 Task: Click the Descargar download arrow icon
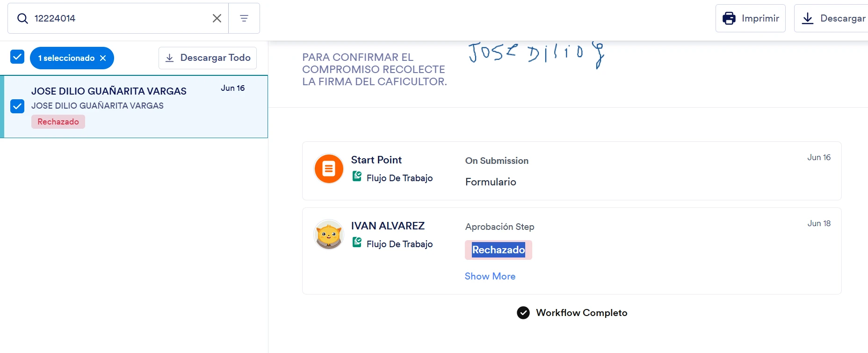(808, 18)
